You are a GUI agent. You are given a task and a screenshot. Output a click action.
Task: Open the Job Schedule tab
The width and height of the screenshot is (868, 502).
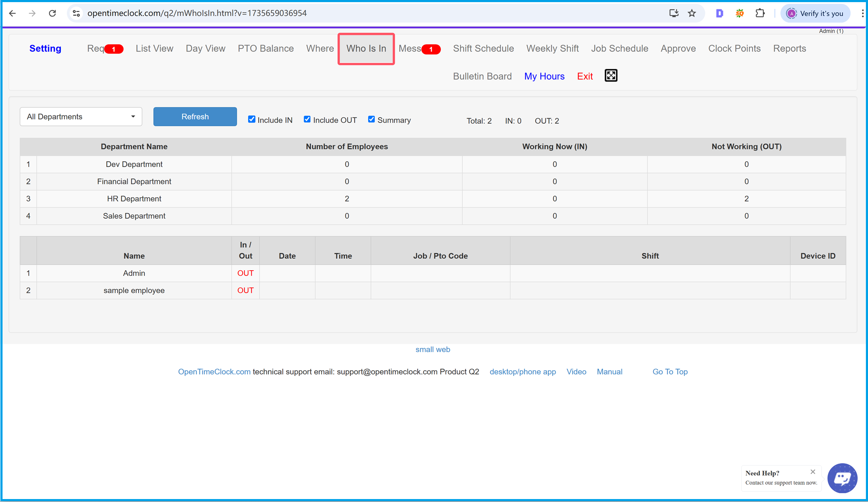[620, 49]
